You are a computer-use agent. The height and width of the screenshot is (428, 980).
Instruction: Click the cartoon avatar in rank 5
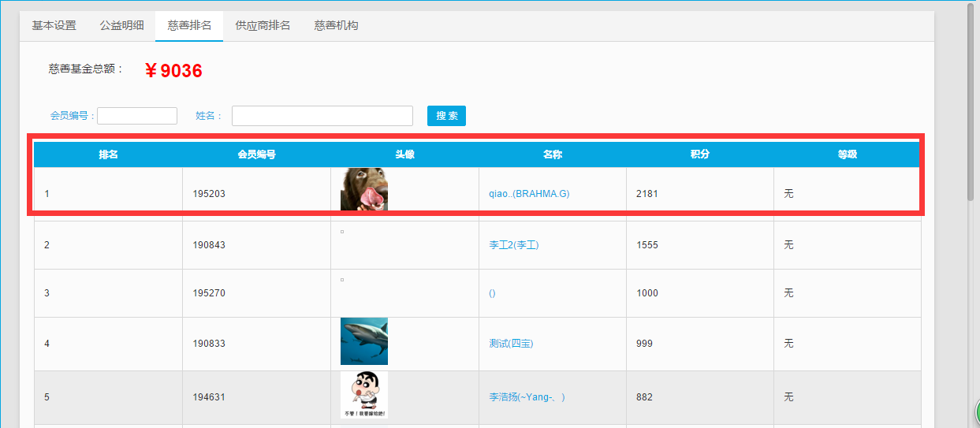tap(363, 395)
